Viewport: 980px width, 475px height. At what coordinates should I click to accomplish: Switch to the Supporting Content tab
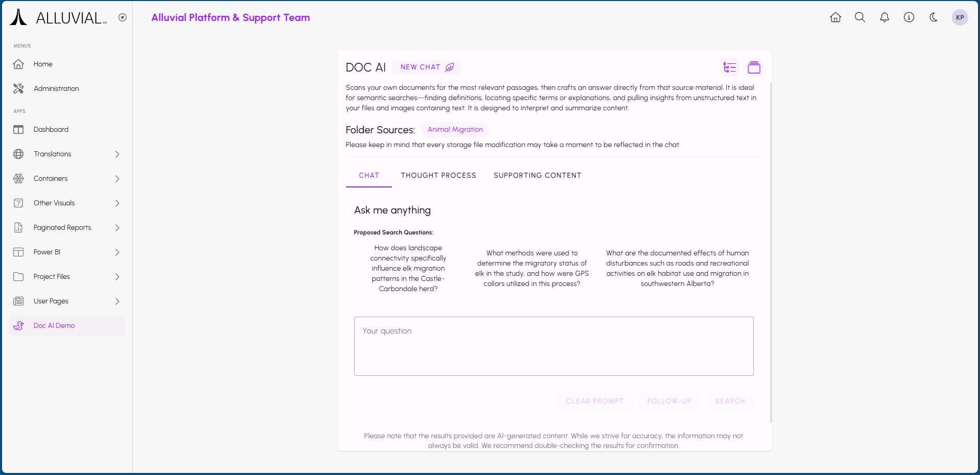[x=537, y=175]
